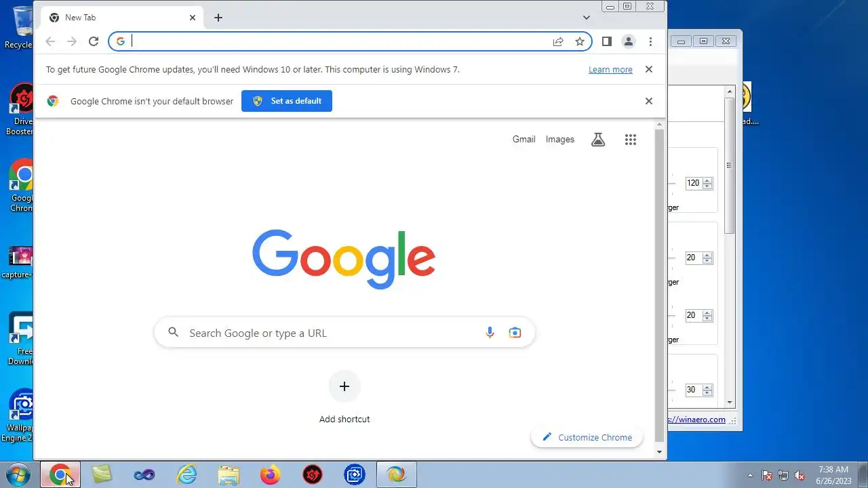Open the clock showing 7:38 AM

pos(833,475)
